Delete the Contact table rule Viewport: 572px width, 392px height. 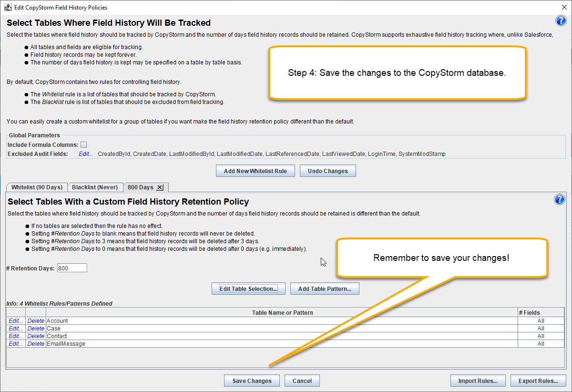pyautogui.click(x=36, y=336)
